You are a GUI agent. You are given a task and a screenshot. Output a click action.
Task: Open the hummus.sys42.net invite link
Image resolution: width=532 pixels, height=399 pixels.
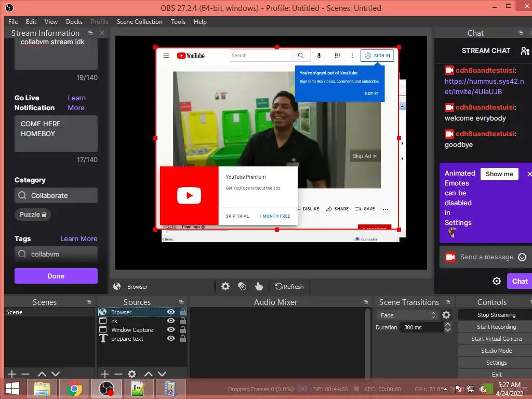(484, 86)
